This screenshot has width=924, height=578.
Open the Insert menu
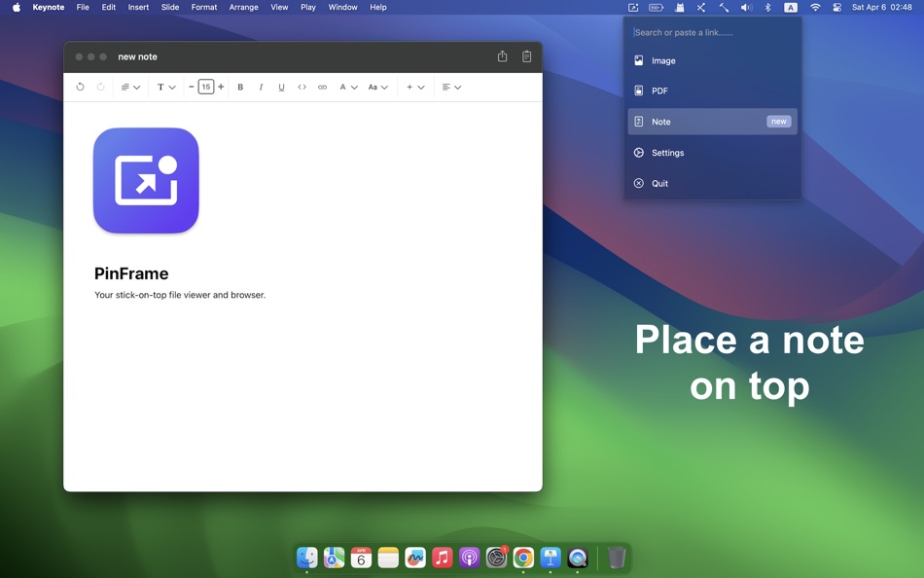(x=138, y=7)
